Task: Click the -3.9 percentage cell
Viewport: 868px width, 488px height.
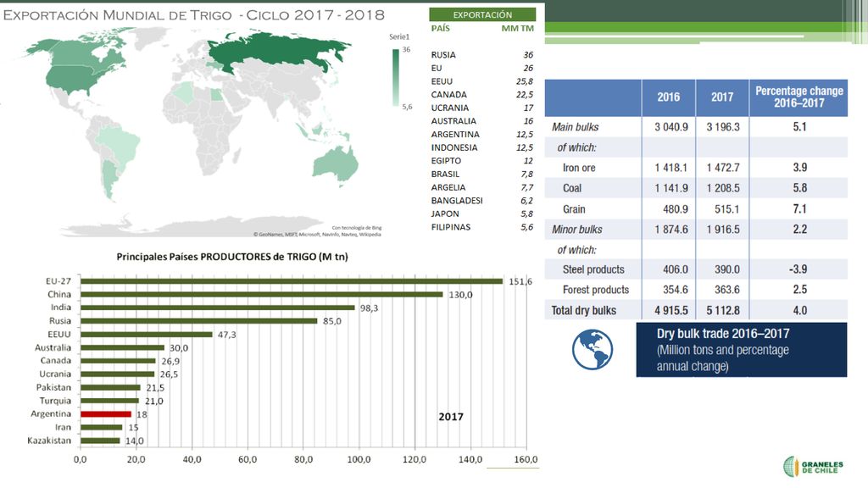Action: [798, 269]
